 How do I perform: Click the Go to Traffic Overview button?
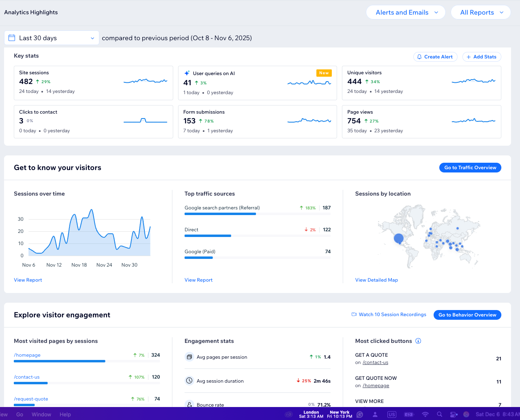tap(470, 168)
